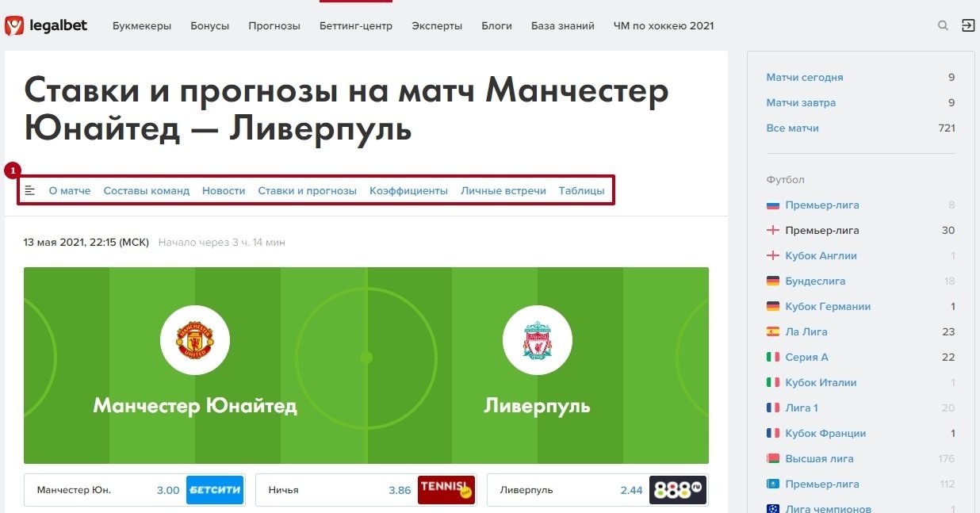Open the Букмекеры menu item

pos(142,25)
